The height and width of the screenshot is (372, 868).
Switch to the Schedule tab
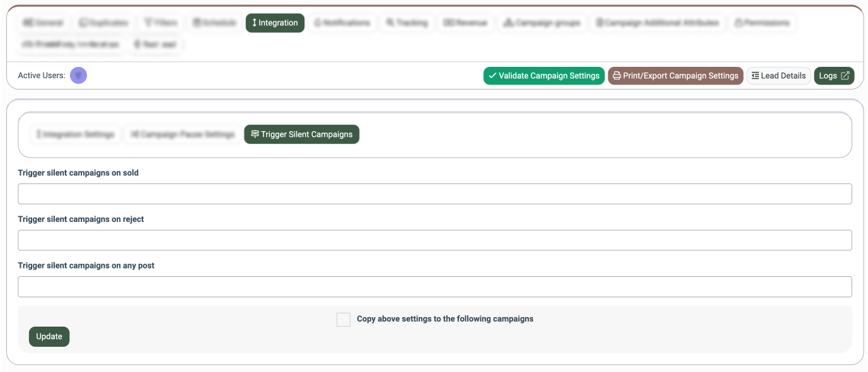point(214,23)
